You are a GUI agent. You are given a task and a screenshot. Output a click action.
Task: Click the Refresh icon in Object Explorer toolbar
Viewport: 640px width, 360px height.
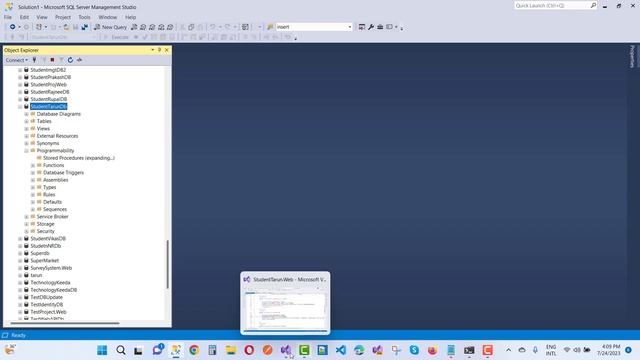(x=70, y=60)
